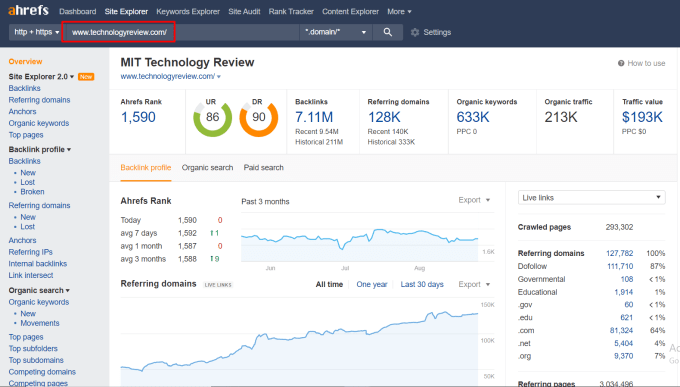Open Content Explorer in top navigation
The height and width of the screenshot is (387, 680).
point(350,12)
